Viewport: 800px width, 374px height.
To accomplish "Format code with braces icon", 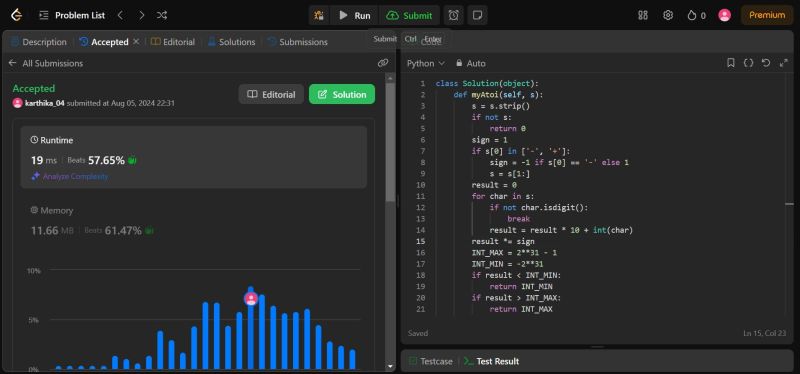I will click(x=748, y=63).
